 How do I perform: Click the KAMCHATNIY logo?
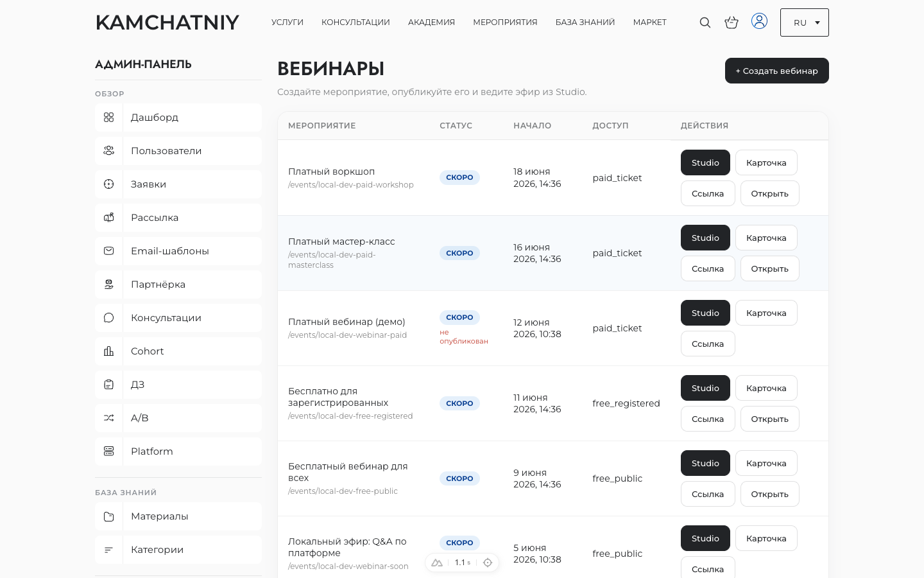167,22
